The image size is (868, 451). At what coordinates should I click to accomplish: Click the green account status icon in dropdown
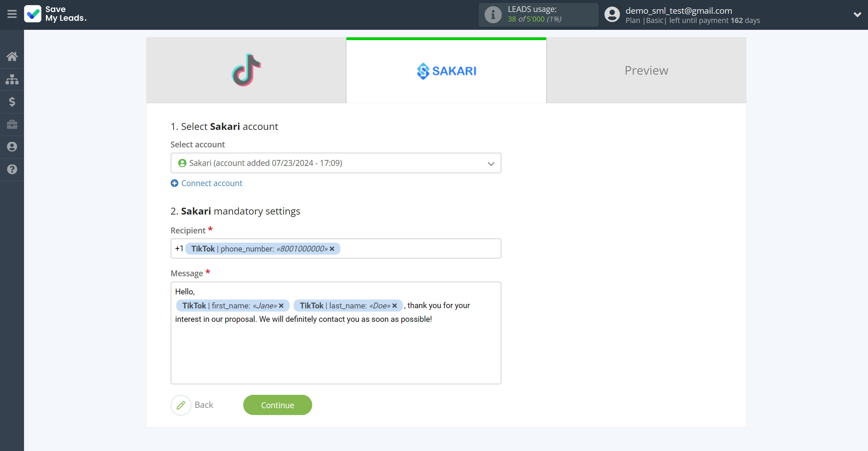point(182,163)
